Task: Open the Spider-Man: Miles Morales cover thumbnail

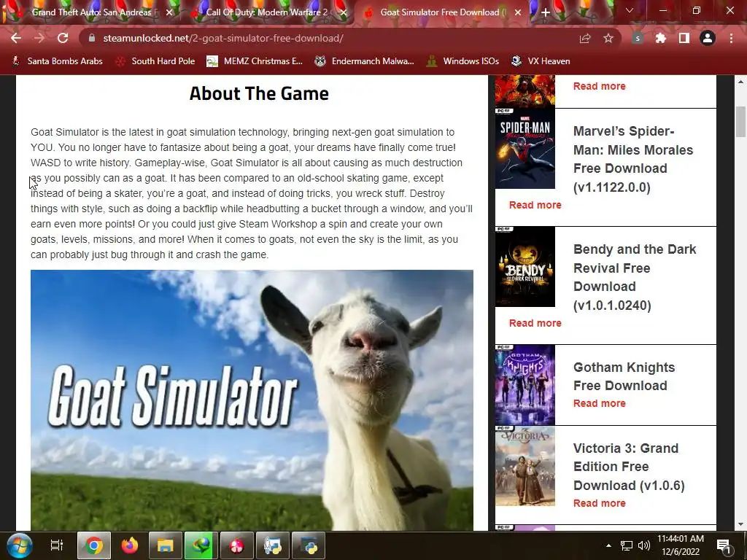Action: (x=525, y=149)
